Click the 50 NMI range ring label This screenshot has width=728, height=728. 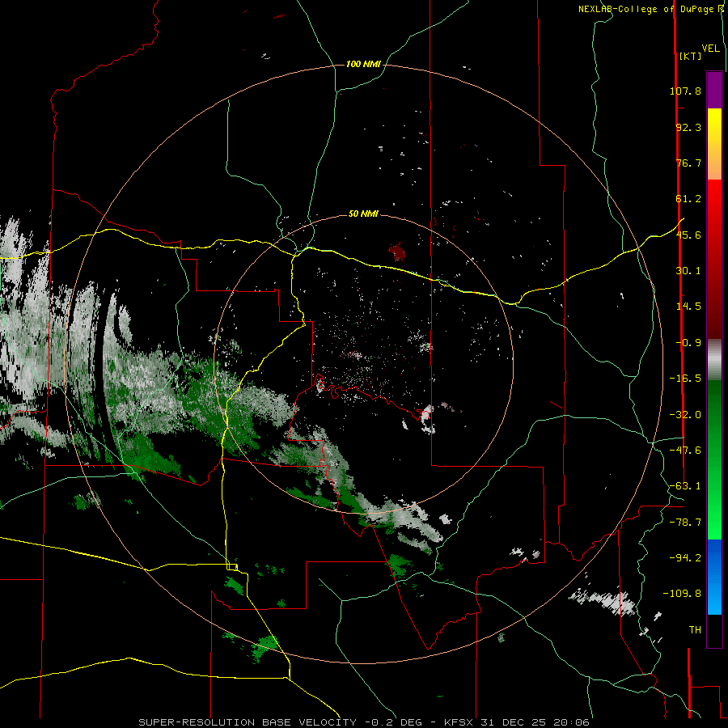pos(363,214)
